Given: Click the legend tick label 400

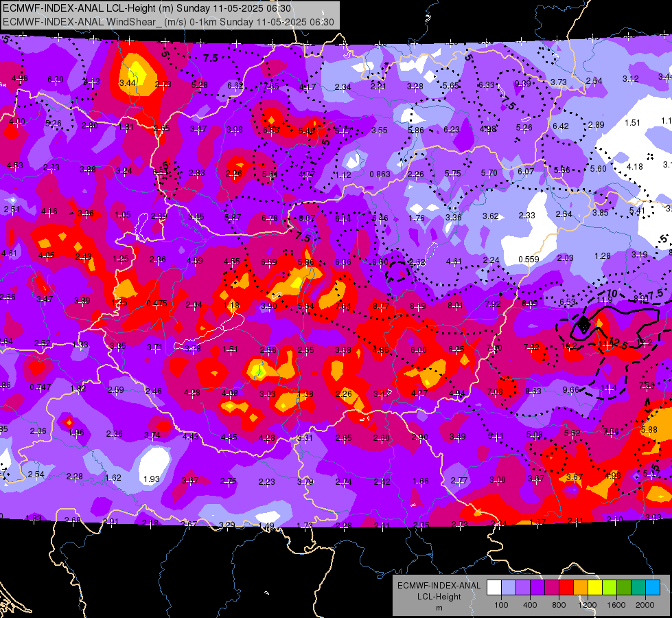Looking at the screenshot, I should (530, 605).
